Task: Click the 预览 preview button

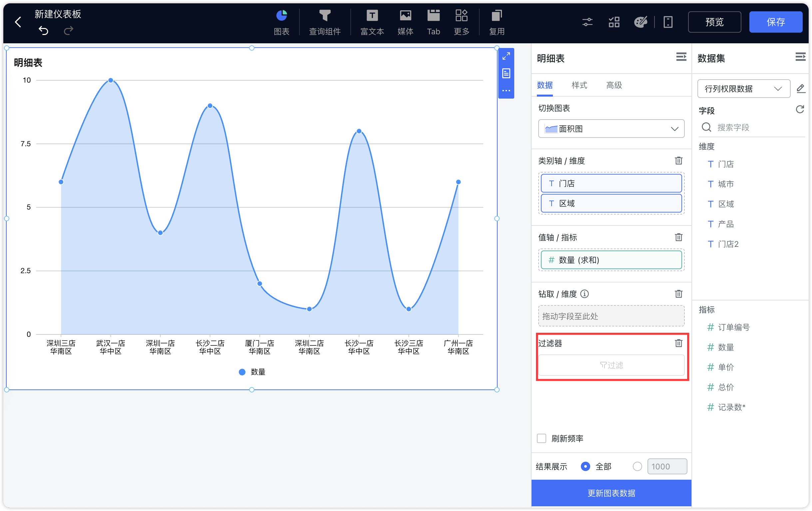Action: point(714,22)
